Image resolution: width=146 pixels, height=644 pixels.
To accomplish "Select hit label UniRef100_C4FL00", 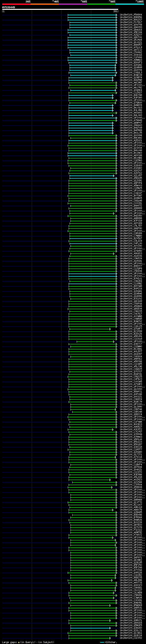I will [131, 244].
